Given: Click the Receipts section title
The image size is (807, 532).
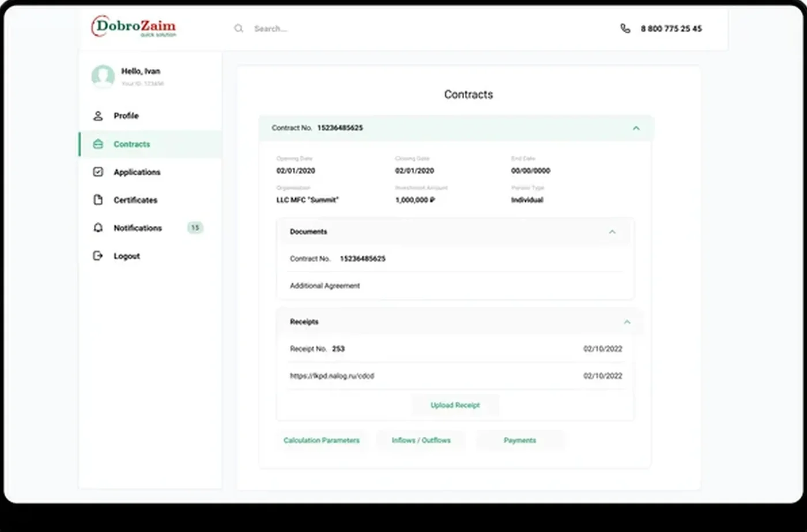Looking at the screenshot, I should point(304,322).
